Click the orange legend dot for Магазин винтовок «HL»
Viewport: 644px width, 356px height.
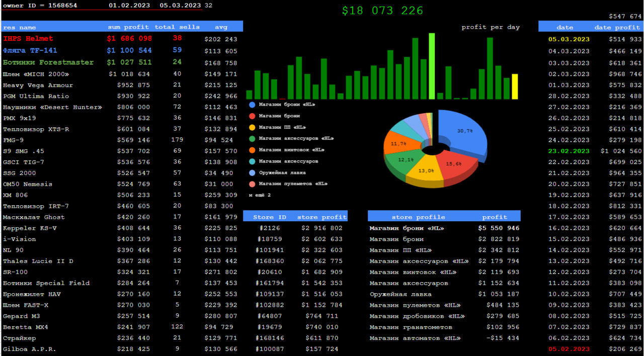tap(253, 150)
